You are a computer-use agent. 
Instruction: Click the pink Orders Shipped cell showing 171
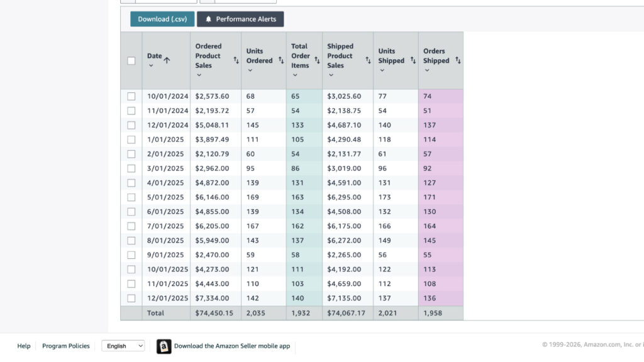[x=440, y=197]
